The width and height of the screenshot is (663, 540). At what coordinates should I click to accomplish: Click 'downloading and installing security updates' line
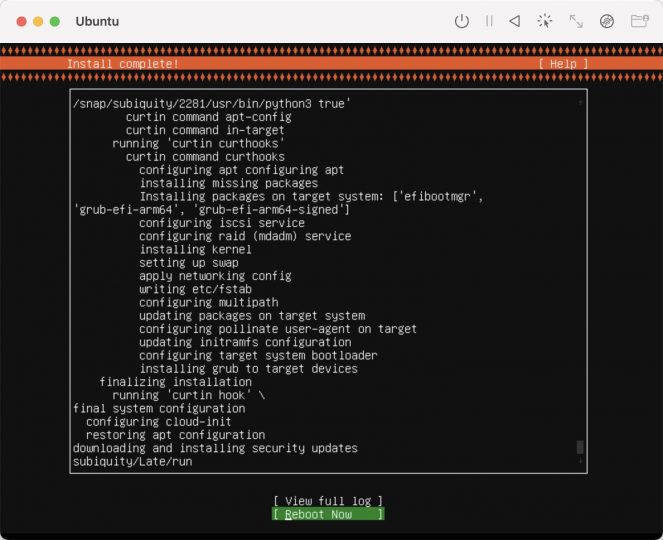tap(215, 448)
